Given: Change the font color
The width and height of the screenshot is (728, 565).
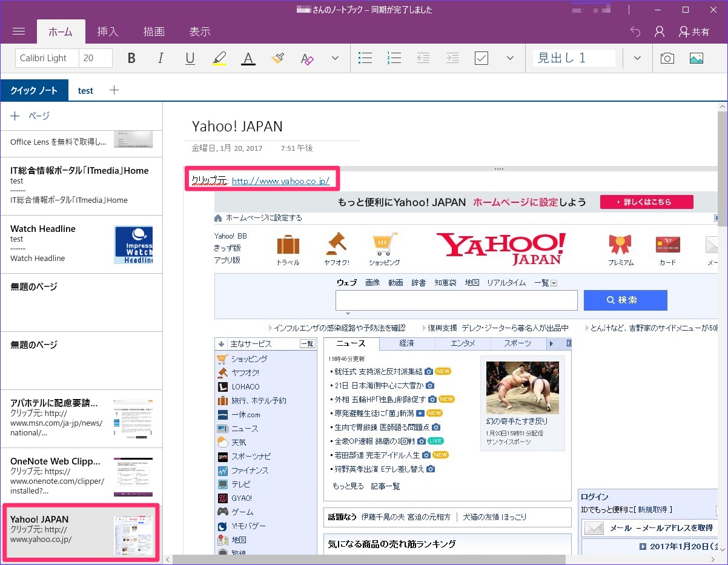Looking at the screenshot, I should (x=248, y=58).
